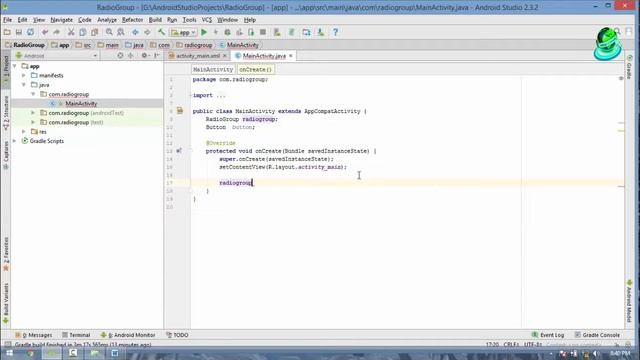Click the Chrome taskbar icon
The height and width of the screenshot is (360, 640).
(x=30, y=353)
